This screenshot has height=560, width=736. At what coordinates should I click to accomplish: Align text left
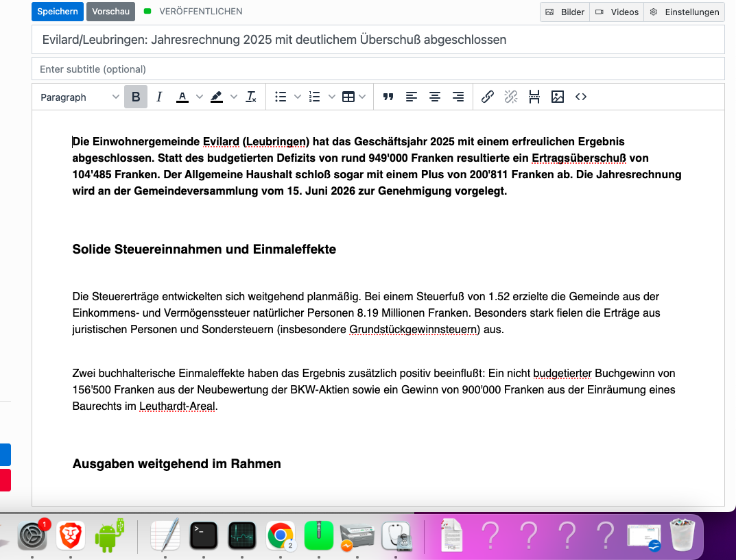[x=411, y=97]
